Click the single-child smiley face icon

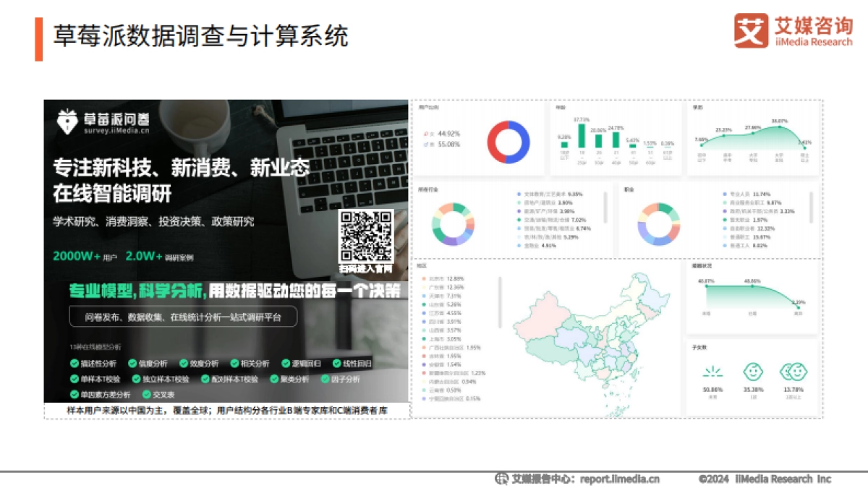(x=753, y=372)
